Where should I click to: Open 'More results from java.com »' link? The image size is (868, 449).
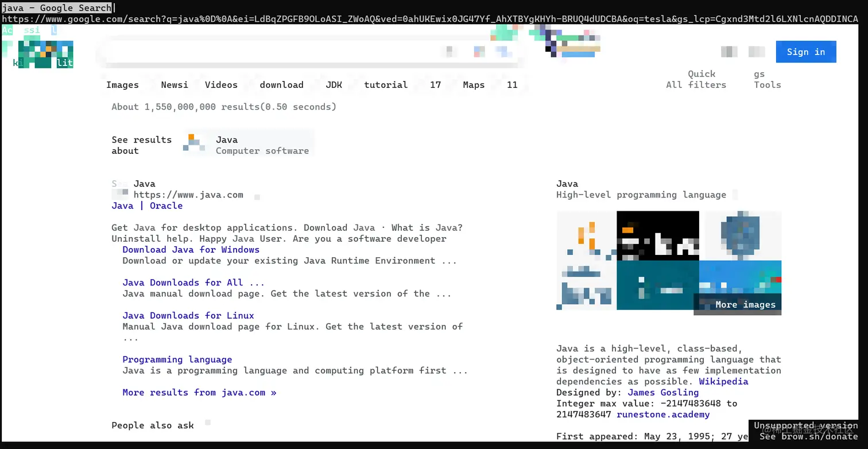tap(199, 393)
